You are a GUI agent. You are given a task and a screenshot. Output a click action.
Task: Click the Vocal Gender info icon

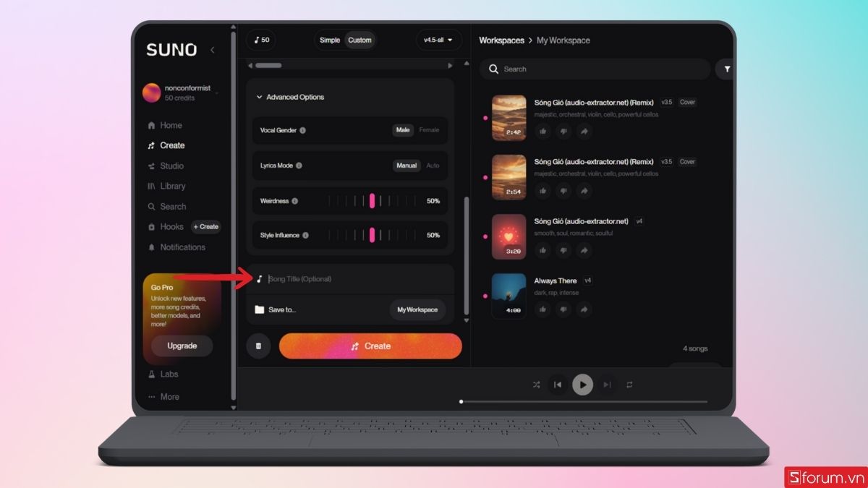point(302,131)
